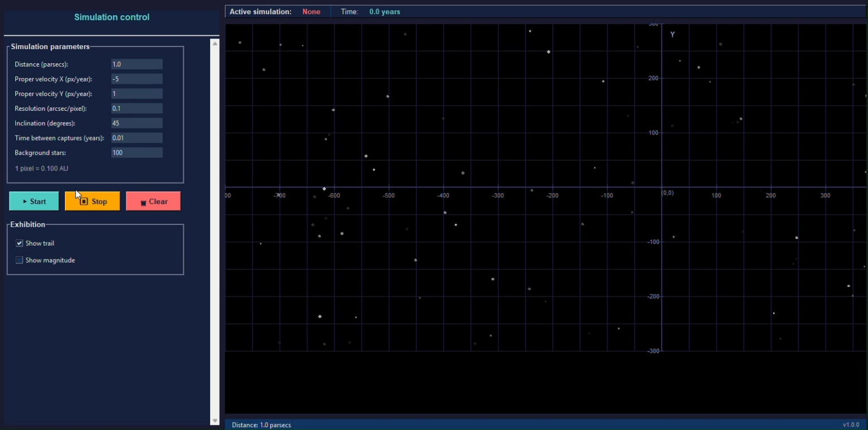Disable the Show trail option
Screen dimensions: 868x430
19,243
